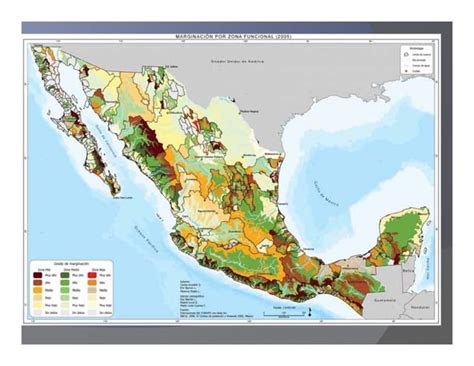
Task: Select Zona Alta 'Muy bajo' pale yellow swatch
Action: (x=38, y=305)
